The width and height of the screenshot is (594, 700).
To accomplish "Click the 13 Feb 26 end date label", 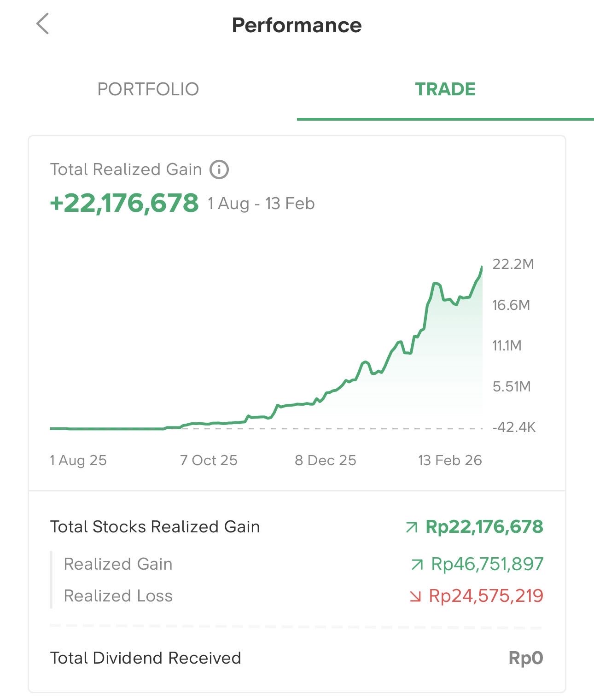I will 450,460.
